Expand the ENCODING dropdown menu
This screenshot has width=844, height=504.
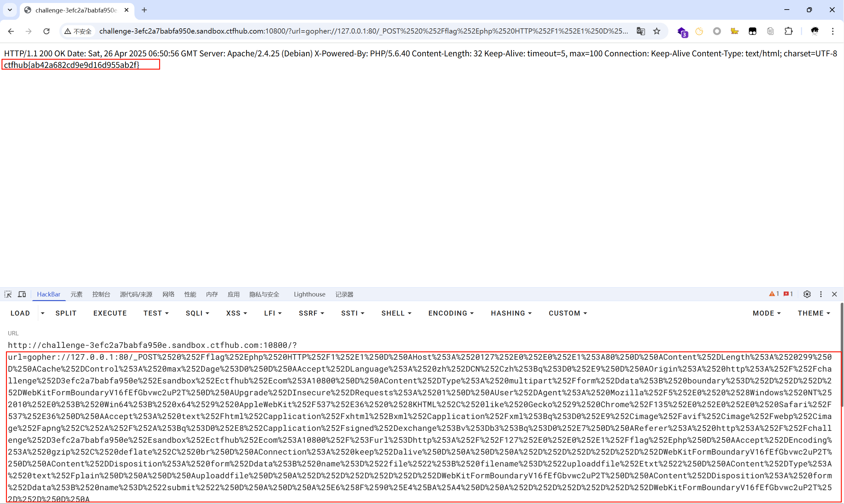[x=451, y=313]
